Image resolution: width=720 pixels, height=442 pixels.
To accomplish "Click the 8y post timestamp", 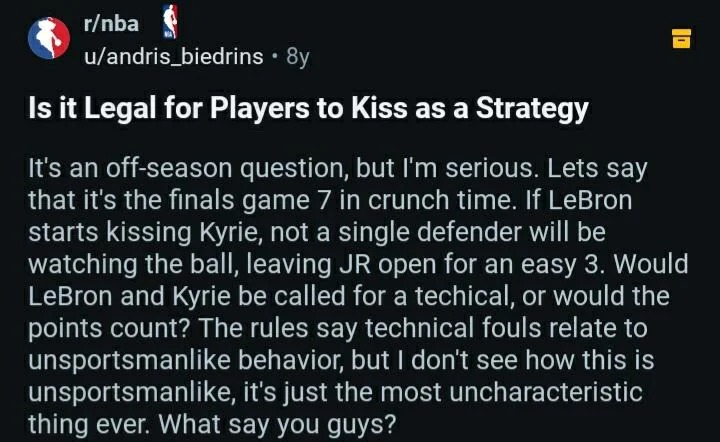I will (298, 56).
